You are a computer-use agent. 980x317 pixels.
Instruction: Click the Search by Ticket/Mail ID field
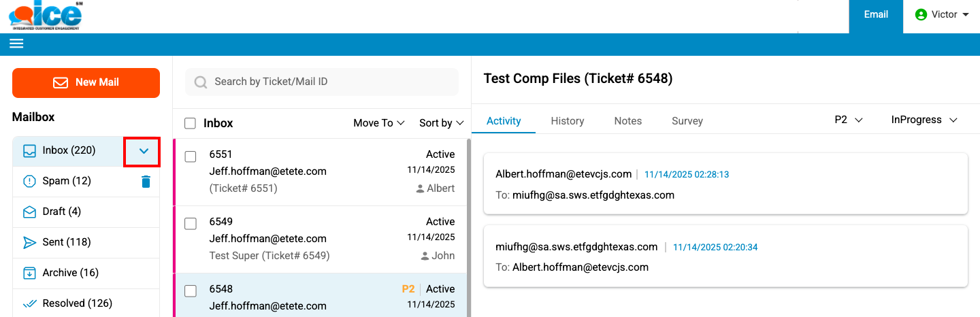tap(327, 82)
